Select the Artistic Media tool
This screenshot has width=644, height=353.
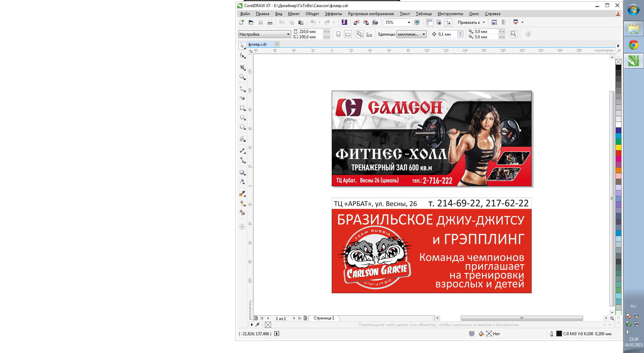pyautogui.click(x=242, y=98)
